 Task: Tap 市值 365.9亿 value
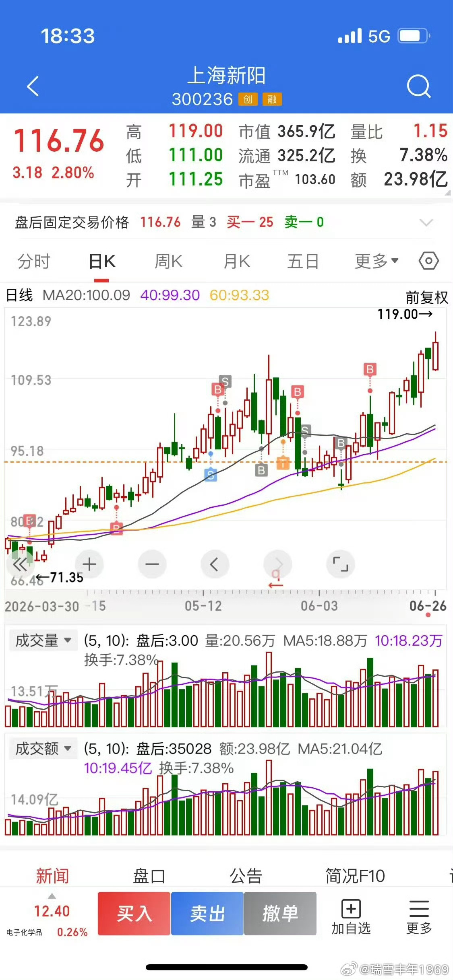(x=306, y=132)
